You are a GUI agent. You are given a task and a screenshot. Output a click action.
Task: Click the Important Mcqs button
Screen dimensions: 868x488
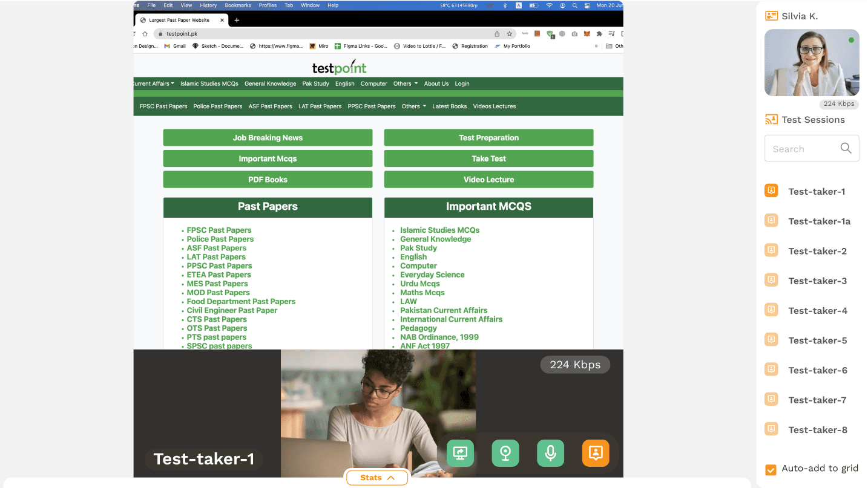[x=268, y=158]
